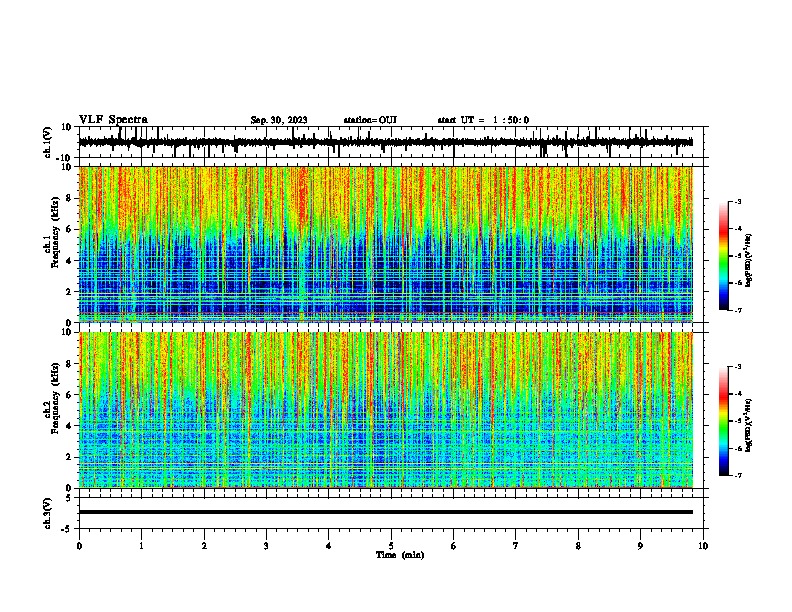Click the "8" kHz tick of ch.2 spectrogram
This screenshot has height=612, width=792.
pos(69,364)
